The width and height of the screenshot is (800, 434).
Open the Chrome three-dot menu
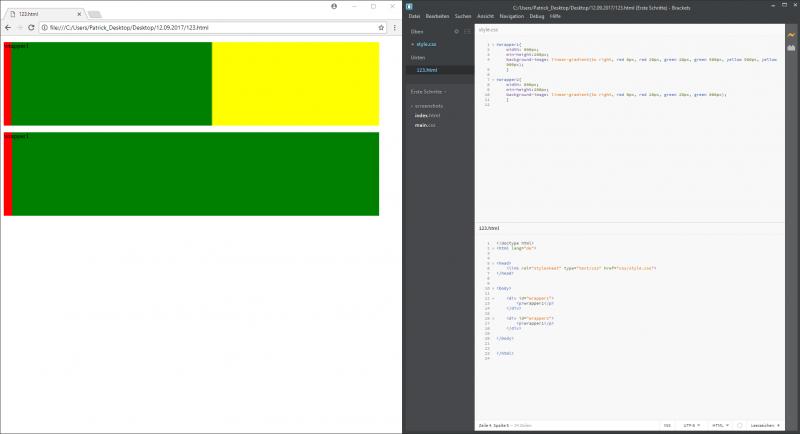393,27
